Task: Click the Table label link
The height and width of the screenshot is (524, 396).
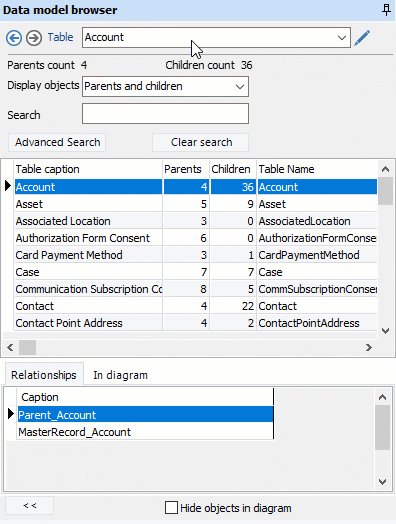Action: [60, 37]
